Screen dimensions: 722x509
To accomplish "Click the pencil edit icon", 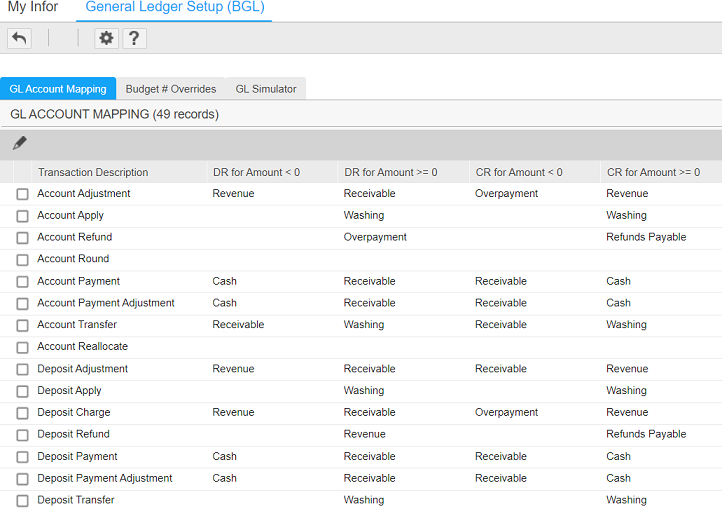I will click(20, 143).
